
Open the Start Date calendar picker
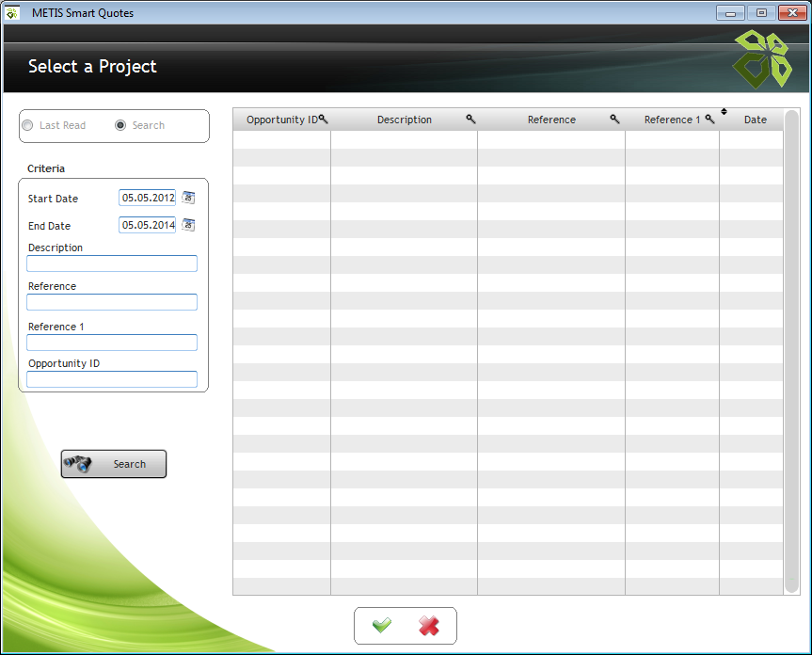(x=188, y=198)
